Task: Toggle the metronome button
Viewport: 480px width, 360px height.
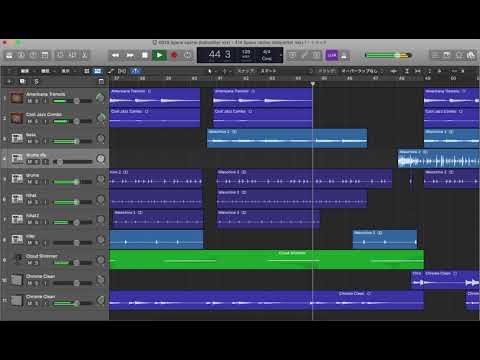Action: coord(345,55)
